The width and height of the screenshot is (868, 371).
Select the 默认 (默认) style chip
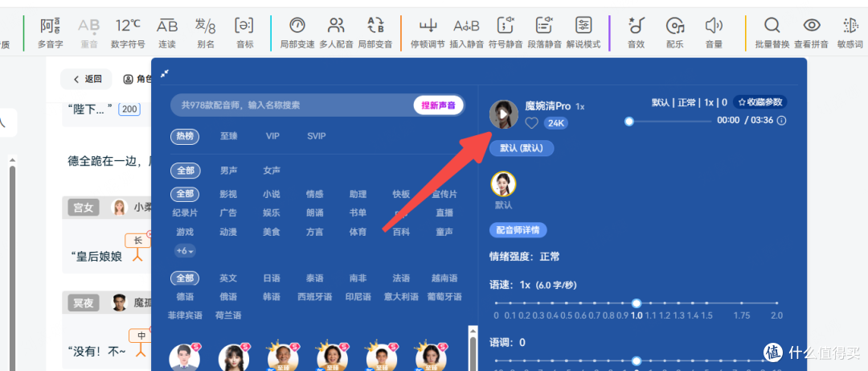point(521,148)
